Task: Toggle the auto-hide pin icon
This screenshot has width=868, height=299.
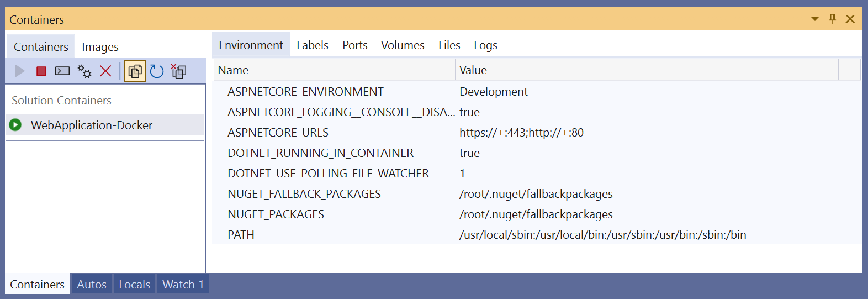Action: (833, 19)
